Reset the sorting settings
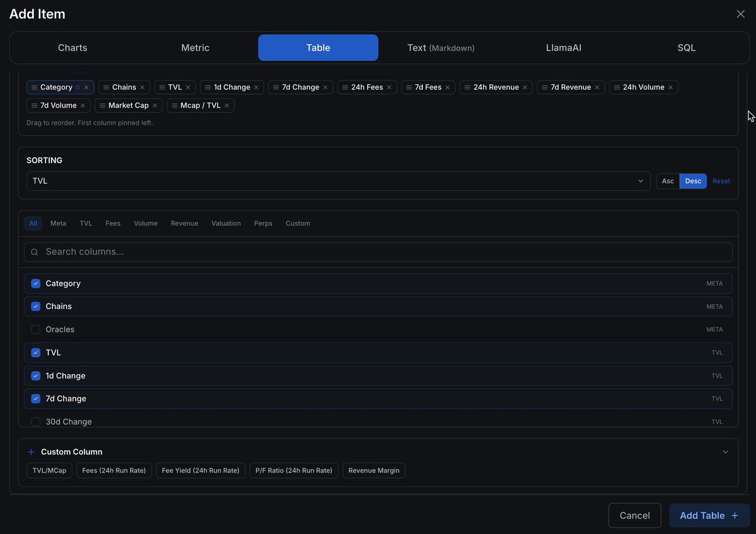 (721, 181)
